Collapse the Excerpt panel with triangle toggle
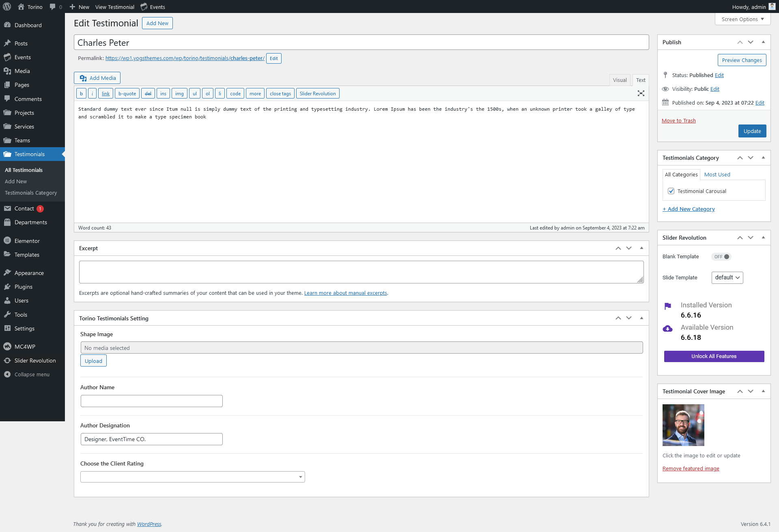Screen dimensions: 779x532 point(641,248)
